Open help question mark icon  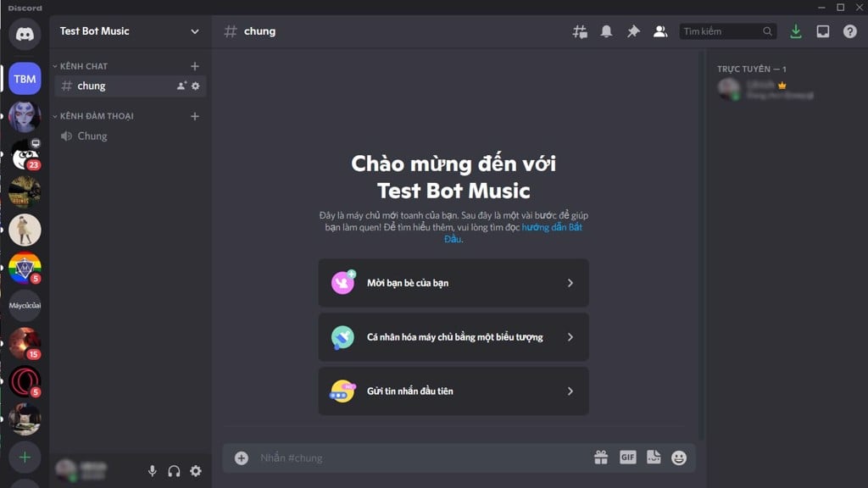(x=849, y=31)
